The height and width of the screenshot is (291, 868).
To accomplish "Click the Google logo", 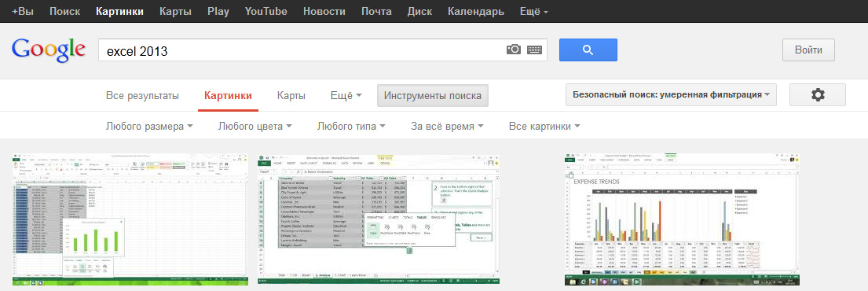I will [x=48, y=50].
